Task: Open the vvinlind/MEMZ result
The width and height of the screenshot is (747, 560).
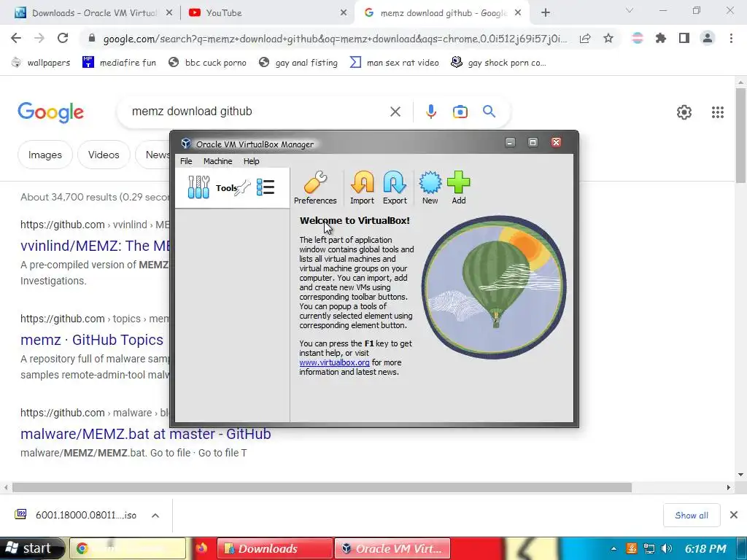Action: [96, 246]
